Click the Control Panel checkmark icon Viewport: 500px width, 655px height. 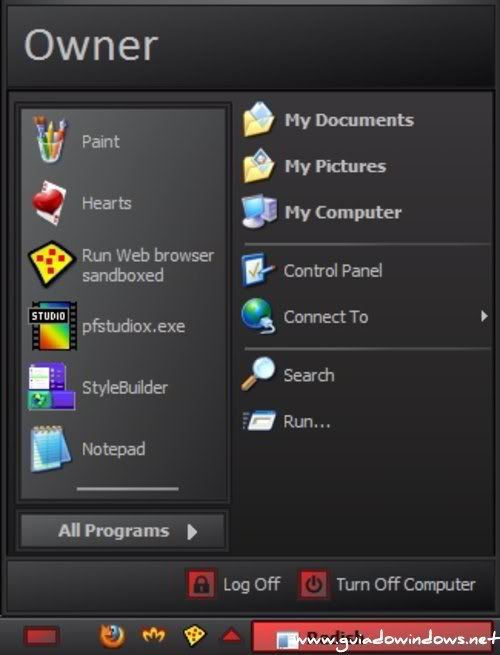pyautogui.click(x=258, y=270)
